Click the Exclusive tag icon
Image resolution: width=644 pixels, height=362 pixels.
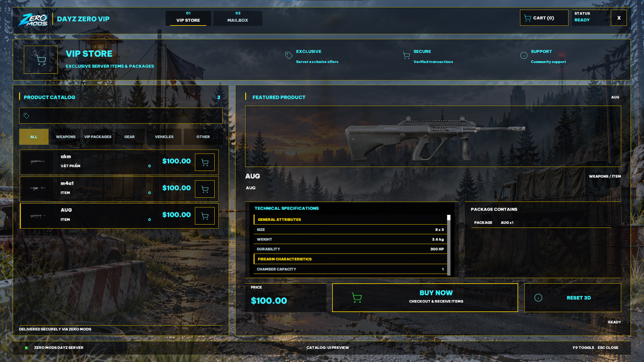point(288,55)
